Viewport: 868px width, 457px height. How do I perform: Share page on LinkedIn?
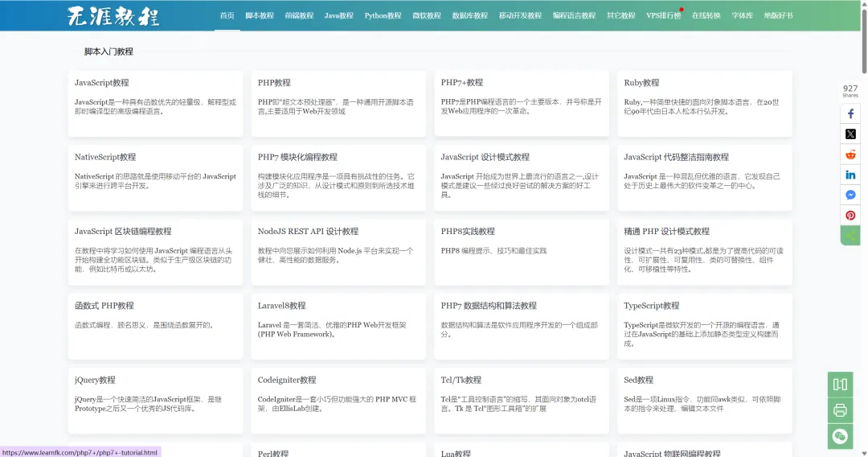click(850, 175)
